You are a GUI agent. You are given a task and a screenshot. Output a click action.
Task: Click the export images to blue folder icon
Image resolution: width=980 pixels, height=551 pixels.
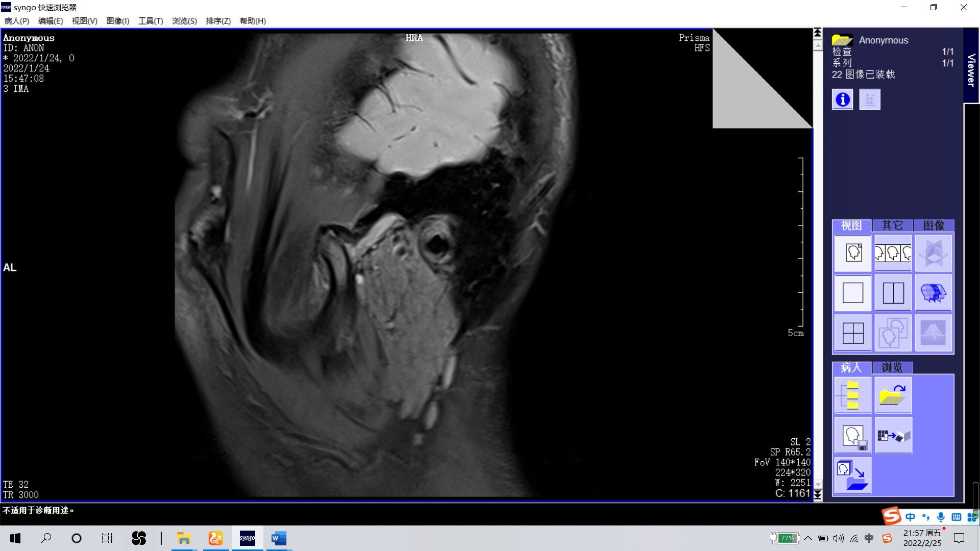coord(853,475)
